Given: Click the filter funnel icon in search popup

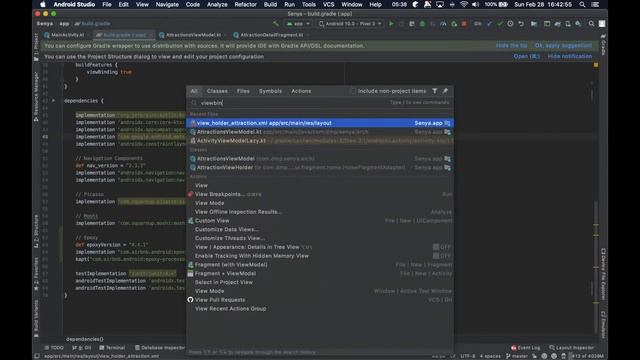Looking at the screenshot, I should pos(435,91).
